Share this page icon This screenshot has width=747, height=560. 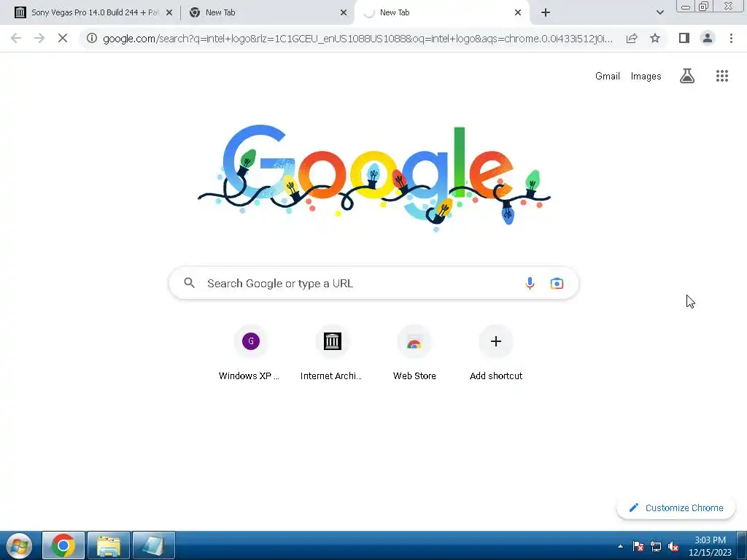pyautogui.click(x=632, y=38)
